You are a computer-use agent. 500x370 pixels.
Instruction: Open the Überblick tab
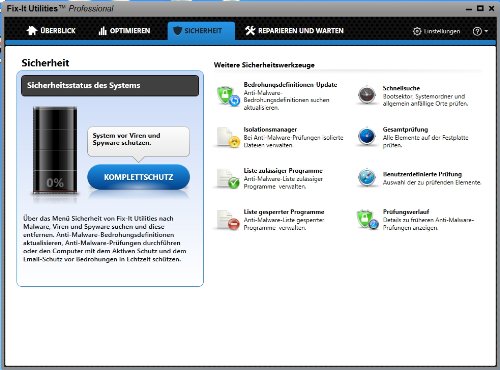click(x=51, y=31)
